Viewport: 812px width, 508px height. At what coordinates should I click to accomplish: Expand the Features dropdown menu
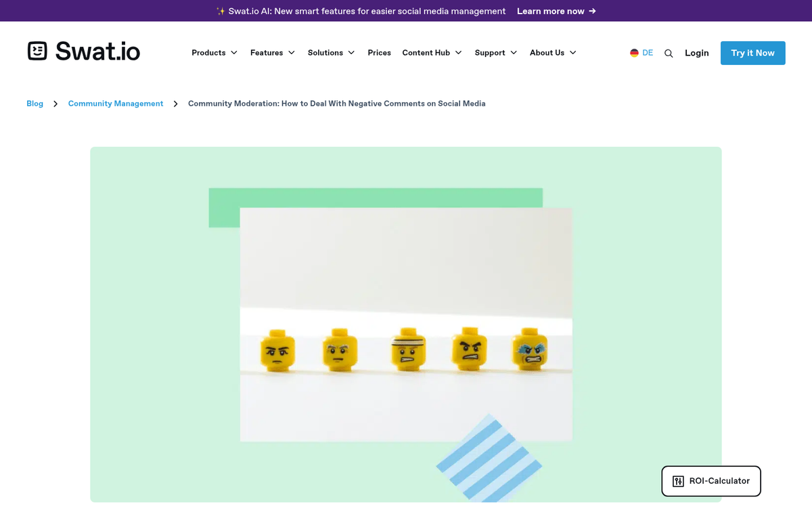coord(272,53)
